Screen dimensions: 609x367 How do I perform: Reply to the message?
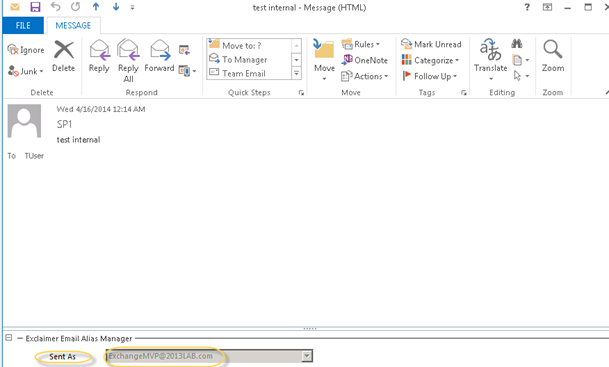99,56
